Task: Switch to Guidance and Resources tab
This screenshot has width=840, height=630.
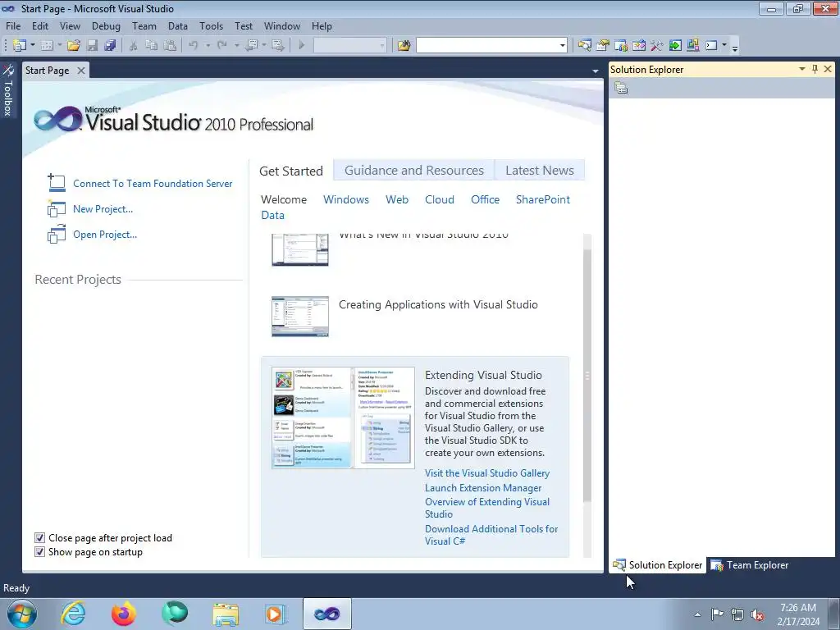Action: pos(414,171)
